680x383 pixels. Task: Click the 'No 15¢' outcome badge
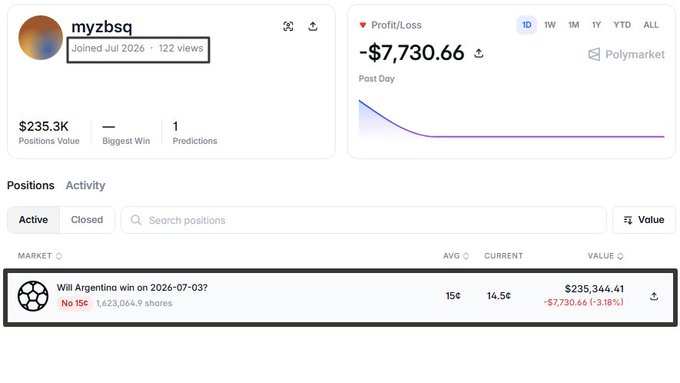point(75,303)
